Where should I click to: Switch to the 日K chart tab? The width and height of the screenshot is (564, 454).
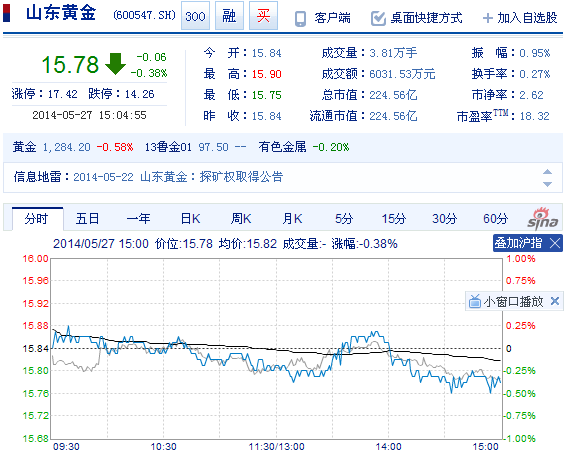pos(190,219)
